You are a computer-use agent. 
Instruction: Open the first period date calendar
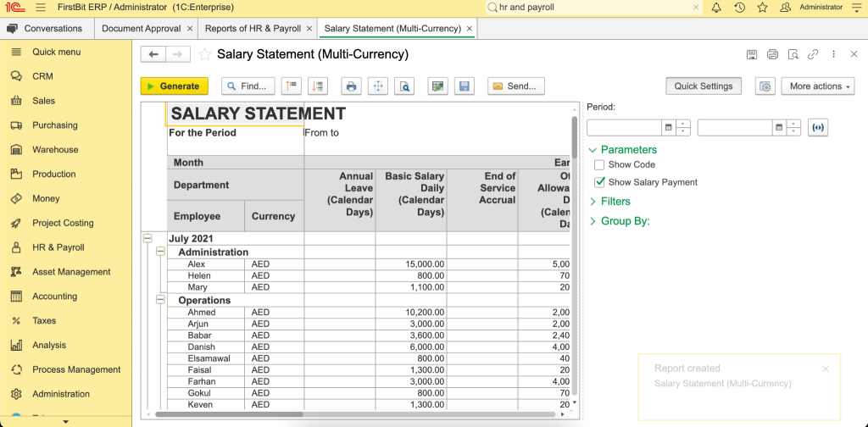668,127
